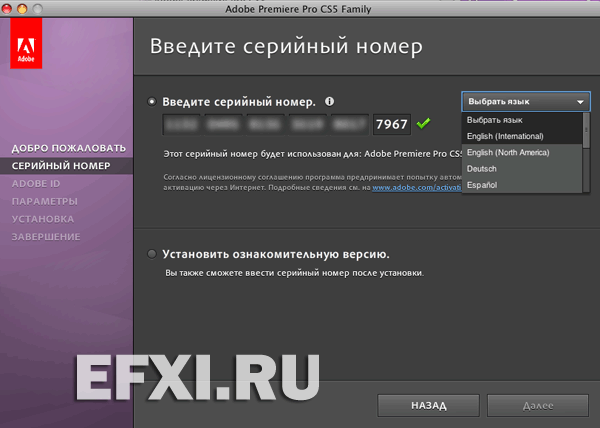This screenshot has width=600, height=428.
Task: Select УСТАНОВКА step in sidebar
Action: 43,219
